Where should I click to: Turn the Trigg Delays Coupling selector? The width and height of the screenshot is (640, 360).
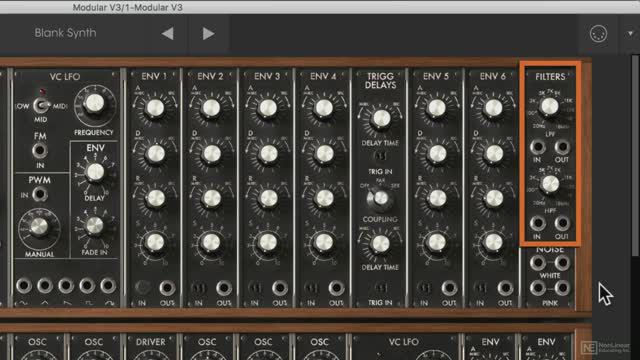pyautogui.click(x=380, y=199)
